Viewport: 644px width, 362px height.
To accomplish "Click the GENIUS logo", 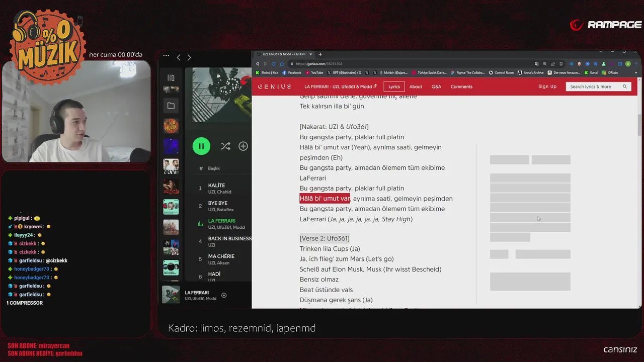I will click(274, 86).
